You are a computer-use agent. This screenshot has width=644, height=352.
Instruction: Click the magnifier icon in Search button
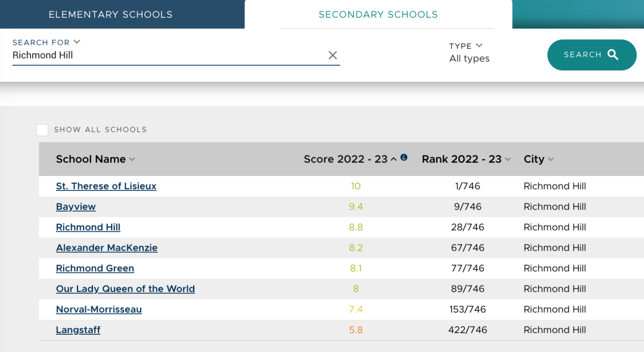coord(613,55)
